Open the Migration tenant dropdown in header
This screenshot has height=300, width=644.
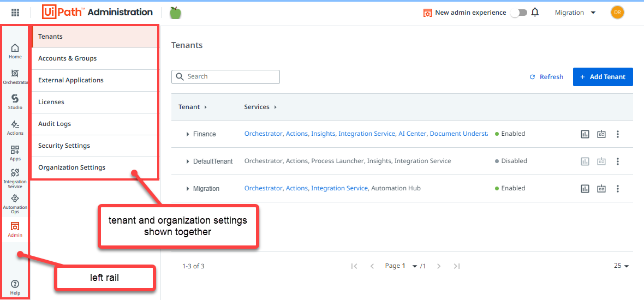coord(575,13)
